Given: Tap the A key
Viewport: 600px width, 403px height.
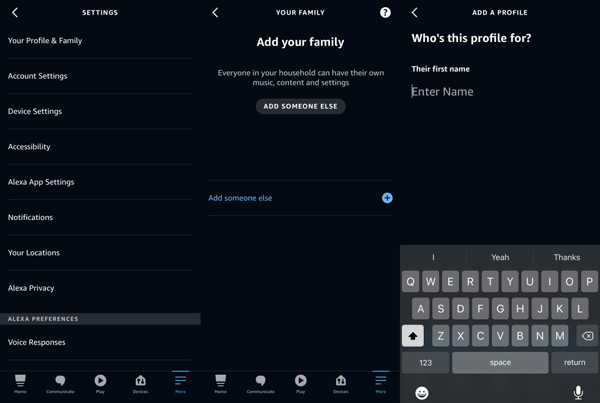Looking at the screenshot, I should click(x=421, y=308).
